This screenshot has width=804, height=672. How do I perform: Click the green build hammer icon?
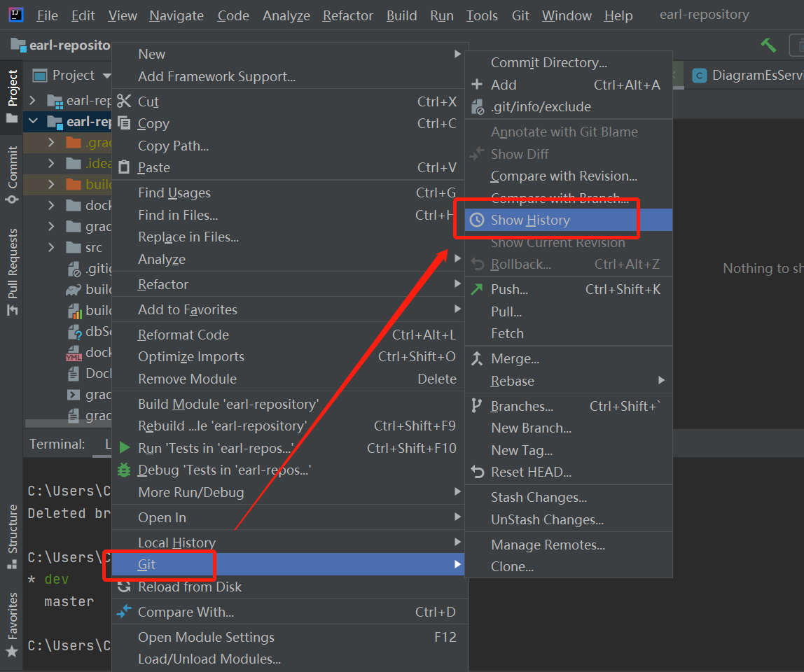(x=768, y=44)
